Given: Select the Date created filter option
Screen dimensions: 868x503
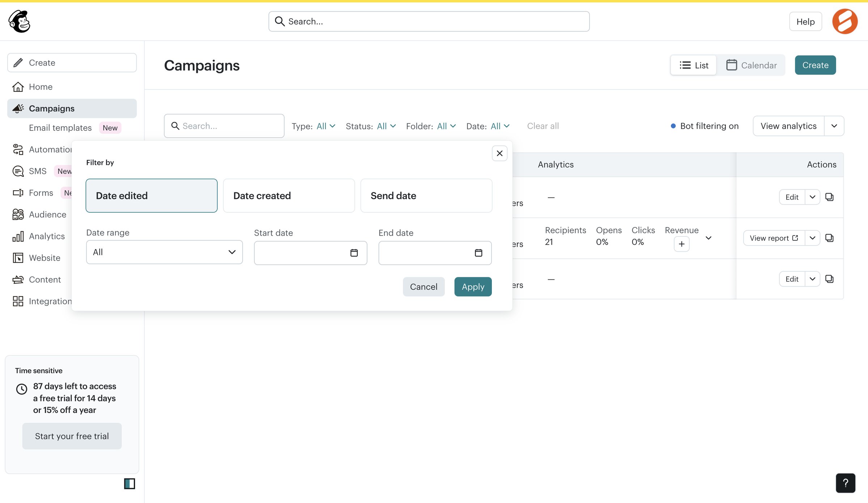Looking at the screenshot, I should [289, 196].
